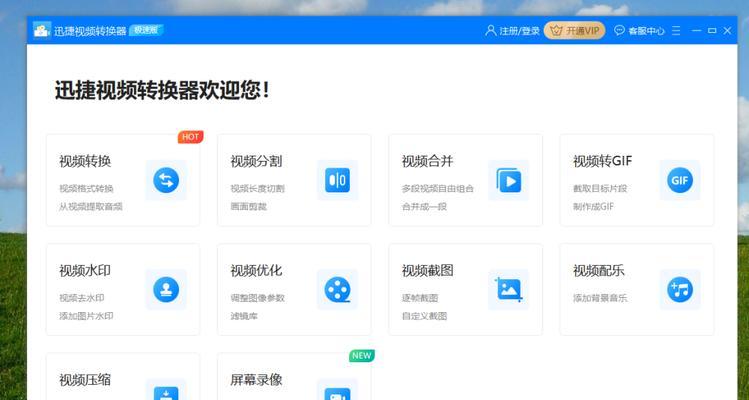749x400 pixels.
Task: Open the hamburger menu in title bar
Action: 676,31
